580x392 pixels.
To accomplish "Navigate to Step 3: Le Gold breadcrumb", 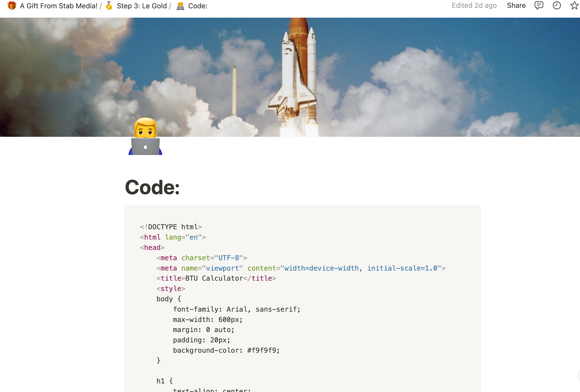I will pos(142,6).
